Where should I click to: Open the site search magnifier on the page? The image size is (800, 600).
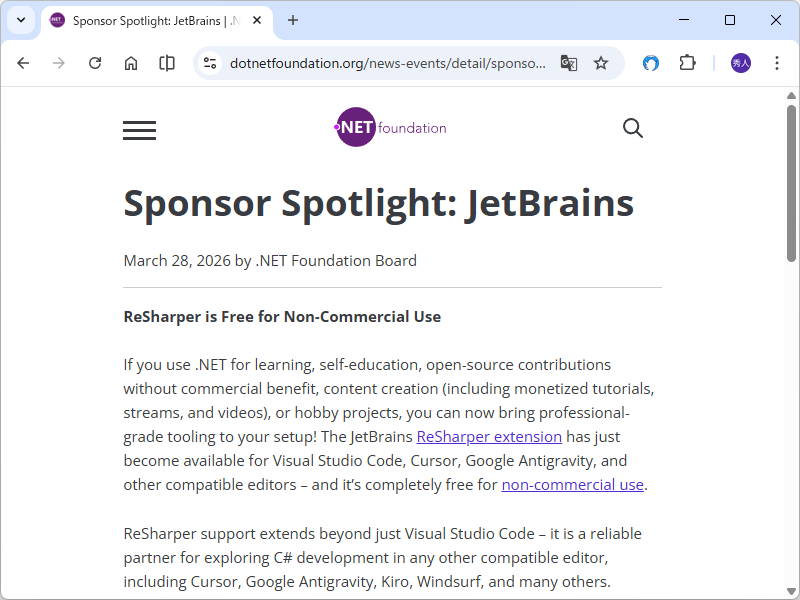[x=632, y=128]
